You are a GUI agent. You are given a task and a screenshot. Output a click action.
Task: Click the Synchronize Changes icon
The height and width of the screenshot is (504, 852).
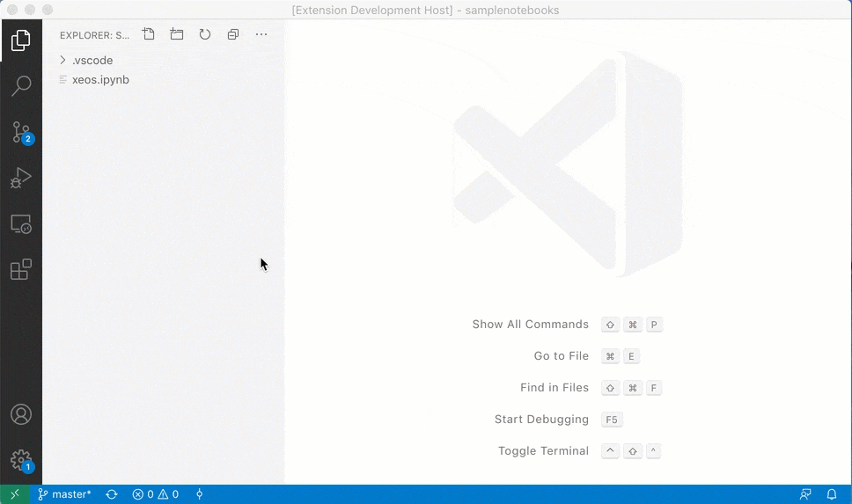pyautogui.click(x=112, y=494)
